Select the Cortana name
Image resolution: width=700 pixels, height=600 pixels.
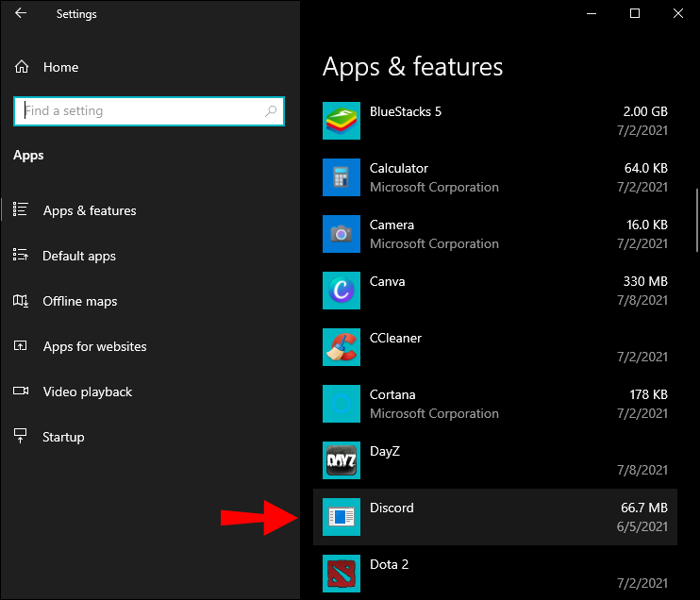pos(392,395)
